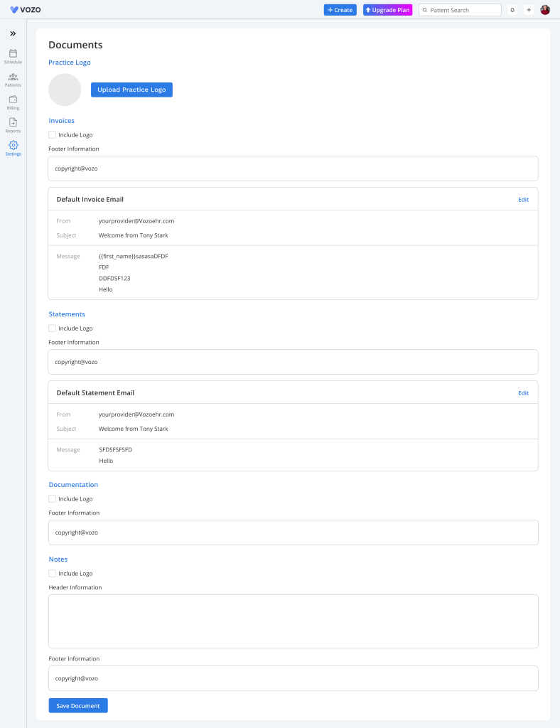Open the user profile avatar
Screen dimensions: 560x728
[545, 10]
